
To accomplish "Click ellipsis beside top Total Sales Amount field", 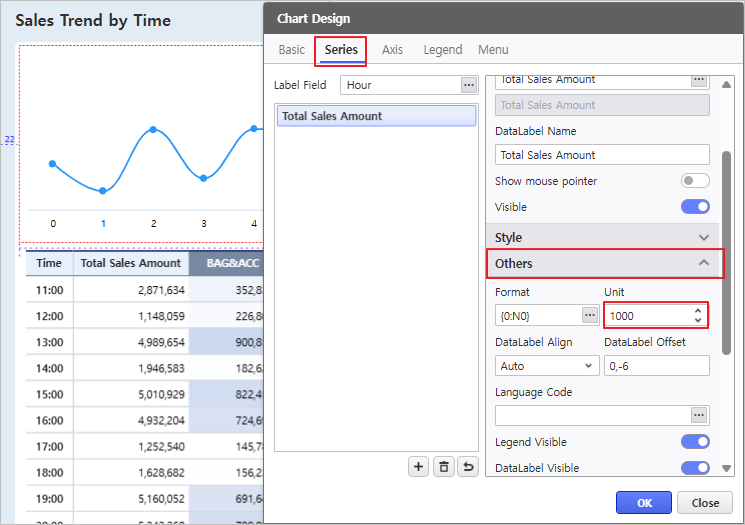I will click(x=699, y=79).
